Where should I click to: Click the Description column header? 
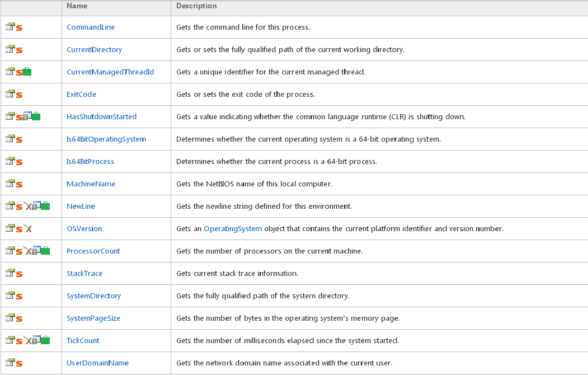click(196, 6)
